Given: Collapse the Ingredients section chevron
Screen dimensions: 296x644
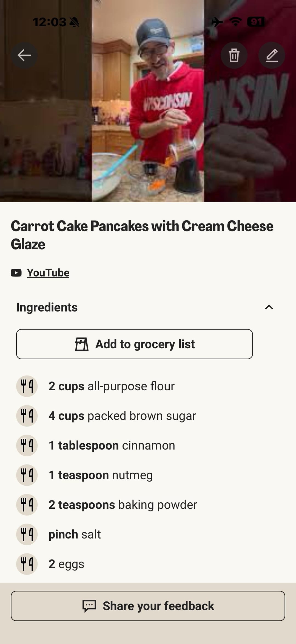Looking at the screenshot, I should pos(269,307).
